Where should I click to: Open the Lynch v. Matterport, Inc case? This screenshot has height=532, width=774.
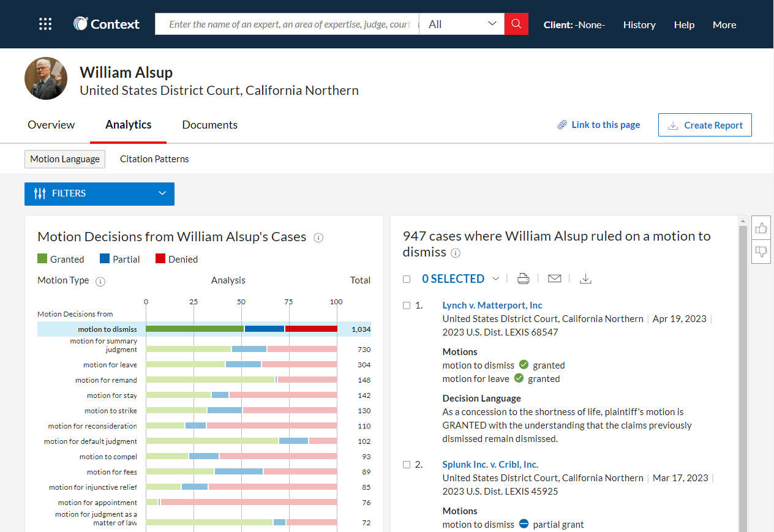492,305
